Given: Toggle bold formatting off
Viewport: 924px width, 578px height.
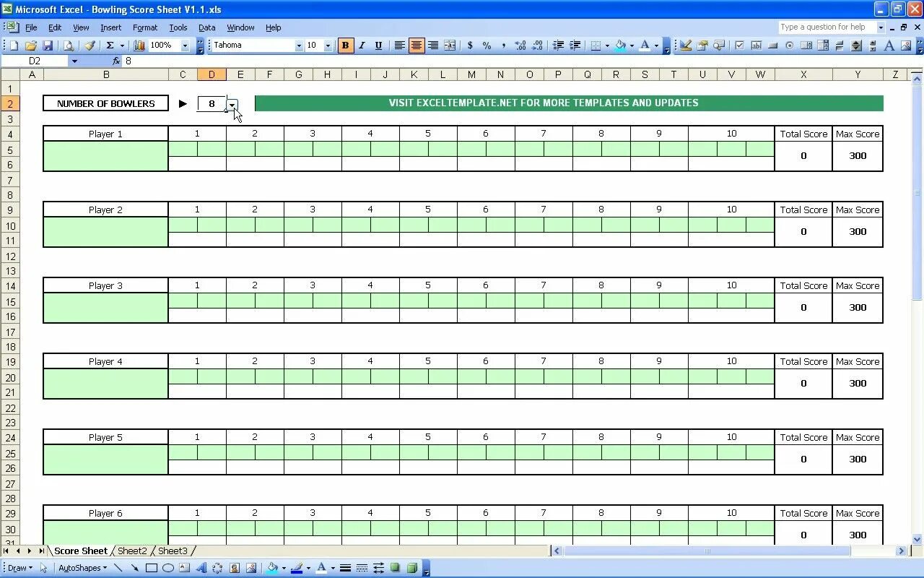Looking at the screenshot, I should [x=345, y=45].
